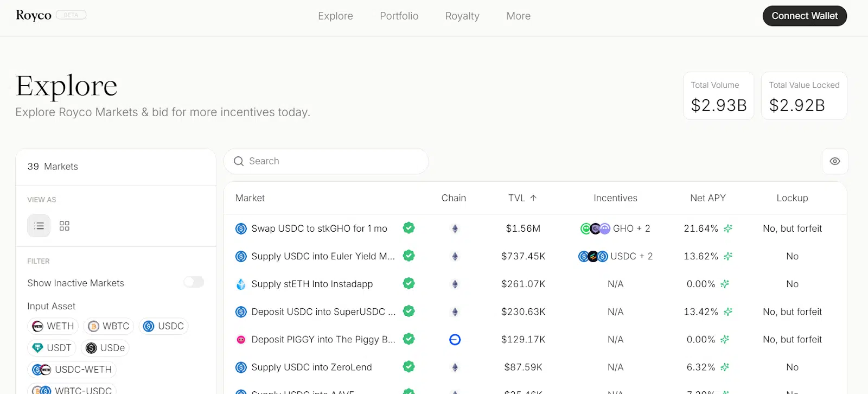Open the Supply stETH Into Instadapp market

click(x=312, y=284)
